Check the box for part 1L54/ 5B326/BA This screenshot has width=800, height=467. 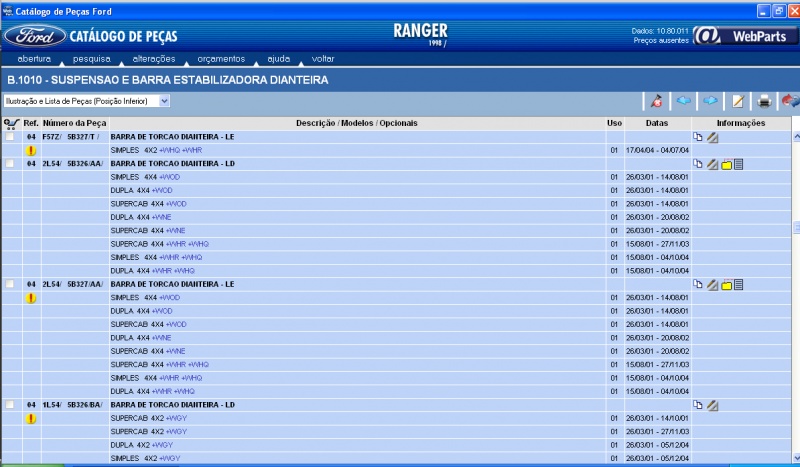tap(10, 404)
